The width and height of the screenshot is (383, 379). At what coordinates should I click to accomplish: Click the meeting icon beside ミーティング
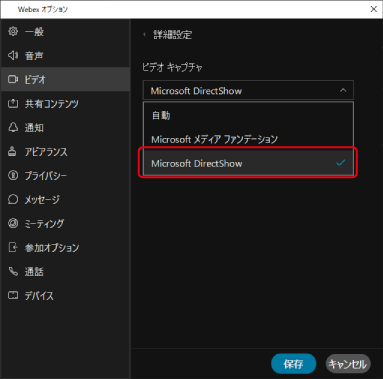(13, 223)
